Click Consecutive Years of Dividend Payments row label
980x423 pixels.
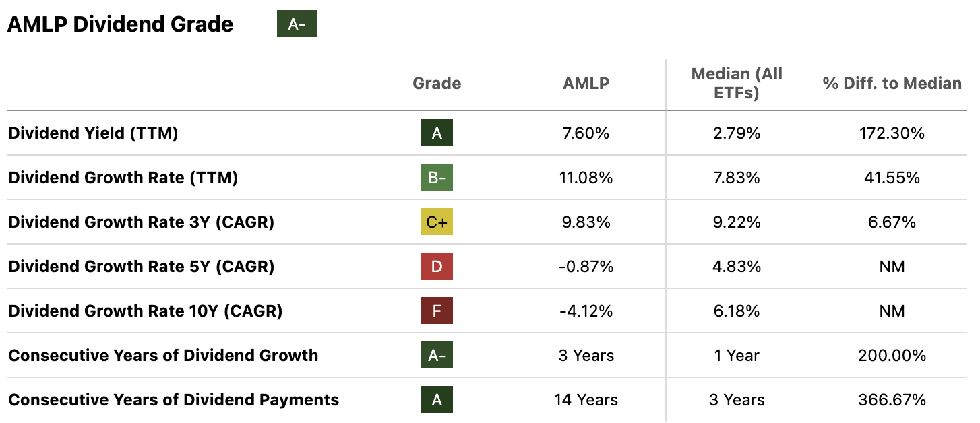173,400
